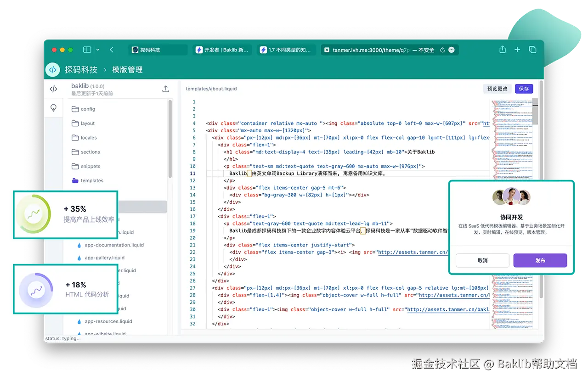Click the collaborator avatars in dialog
This screenshot has height=381, width=588.
pos(511,197)
